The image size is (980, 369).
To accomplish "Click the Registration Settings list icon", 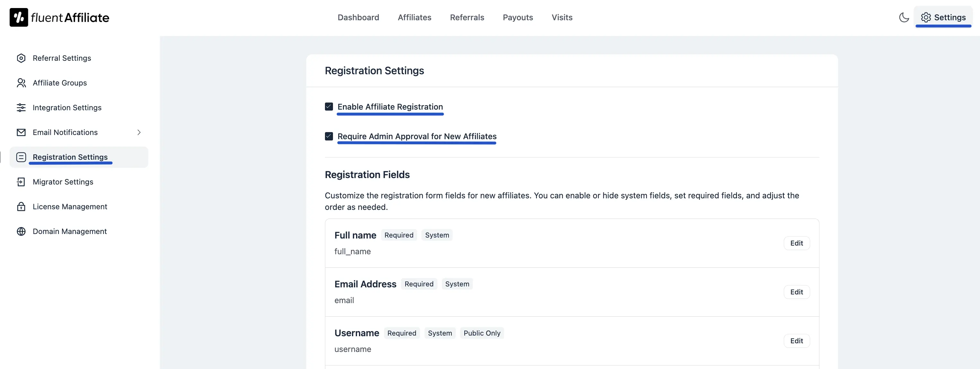I will [21, 157].
